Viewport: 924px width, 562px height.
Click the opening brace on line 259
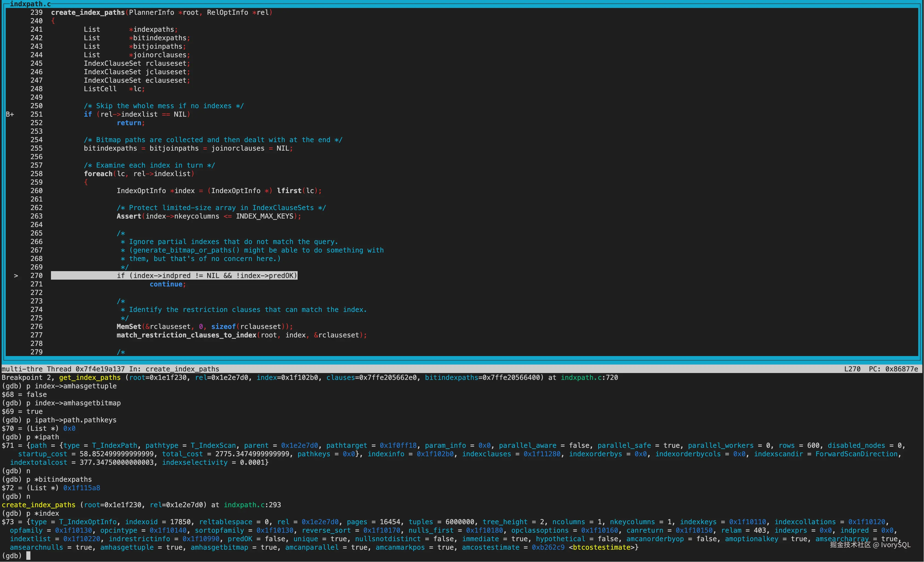tap(86, 182)
